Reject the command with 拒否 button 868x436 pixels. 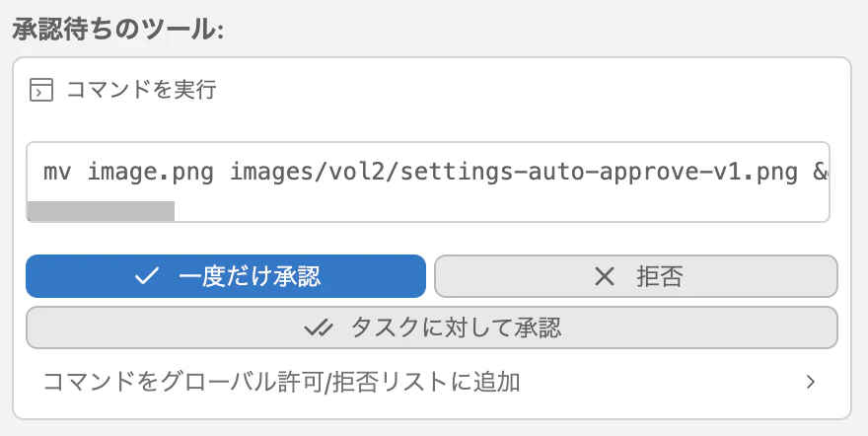(x=636, y=276)
